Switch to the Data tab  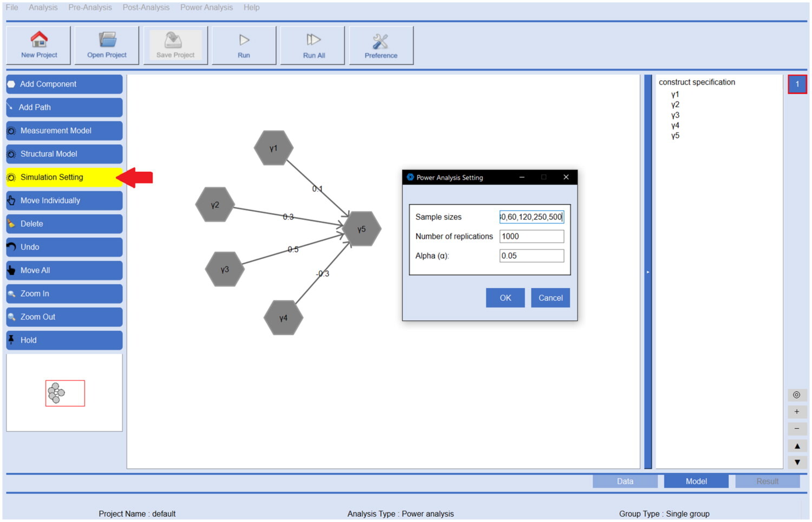[x=625, y=481]
